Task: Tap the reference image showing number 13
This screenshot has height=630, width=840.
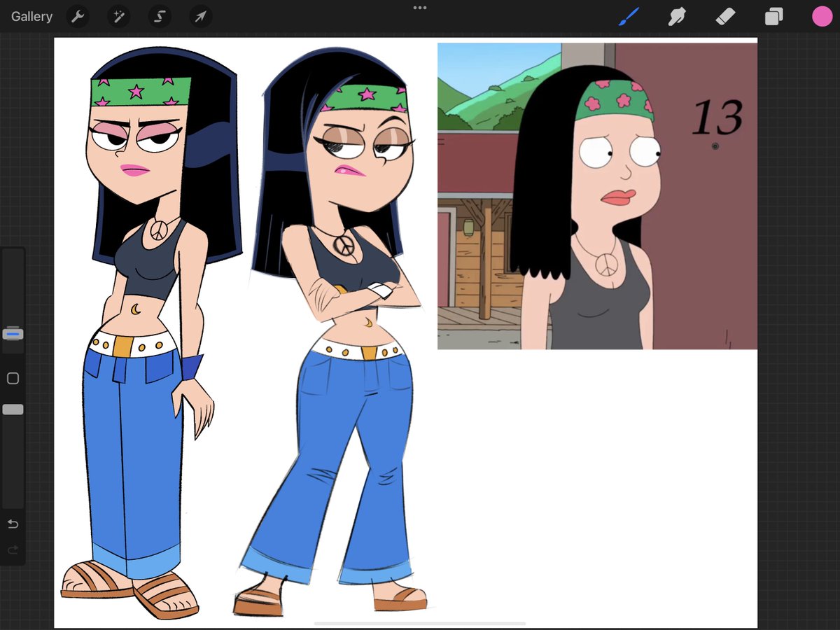Action: [597, 196]
